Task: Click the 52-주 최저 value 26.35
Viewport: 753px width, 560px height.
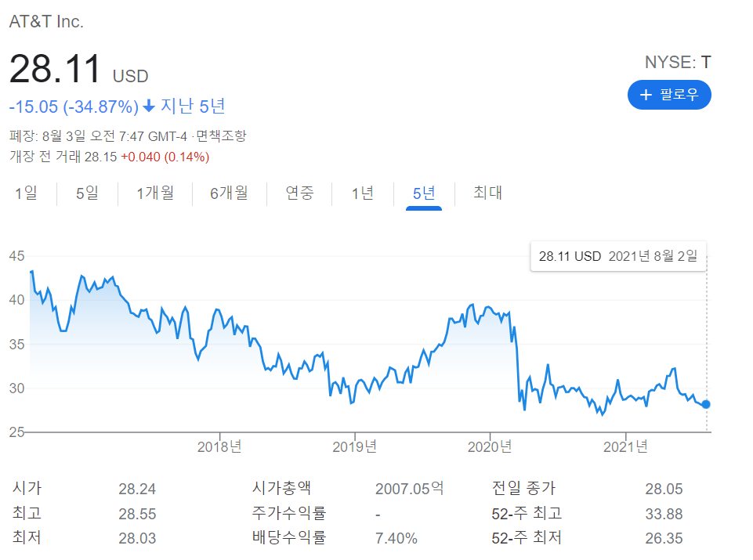Action: (664, 538)
